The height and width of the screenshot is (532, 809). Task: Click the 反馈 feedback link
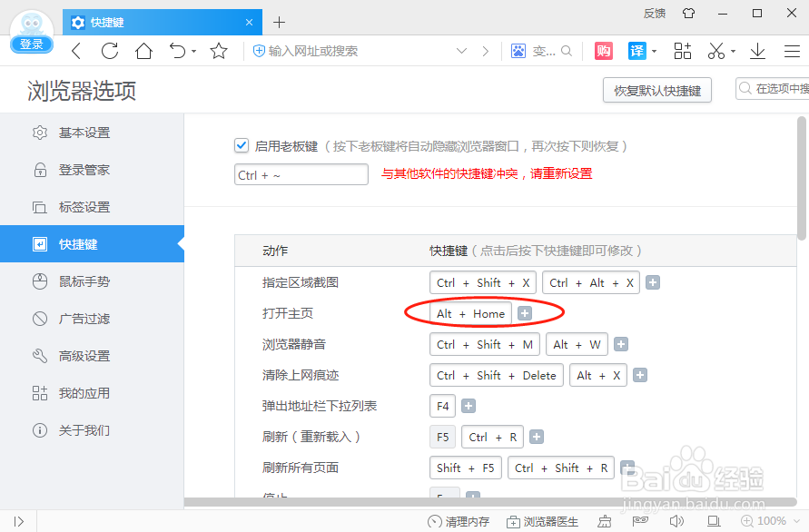point(655,14)
